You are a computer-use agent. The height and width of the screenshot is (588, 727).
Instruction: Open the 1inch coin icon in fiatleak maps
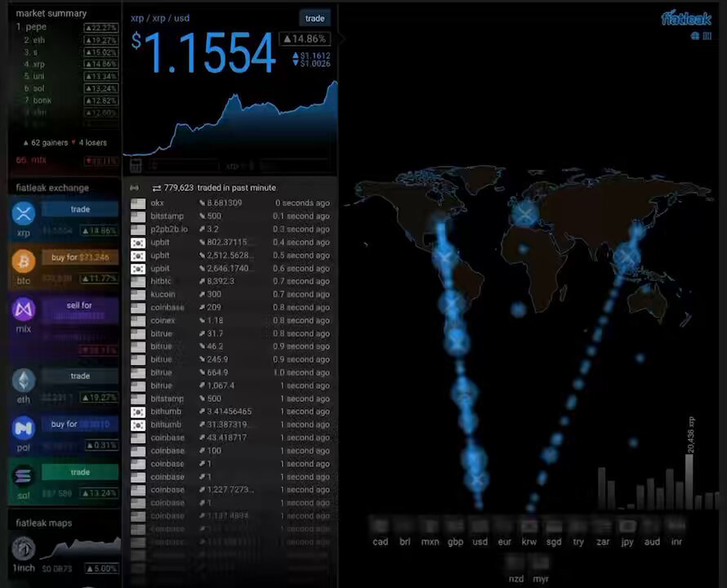24,549
